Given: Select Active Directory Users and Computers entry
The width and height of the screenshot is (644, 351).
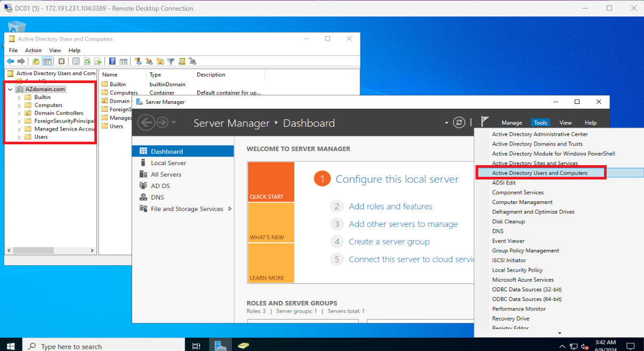Looking at the screenshot, I should click(540, 173).
